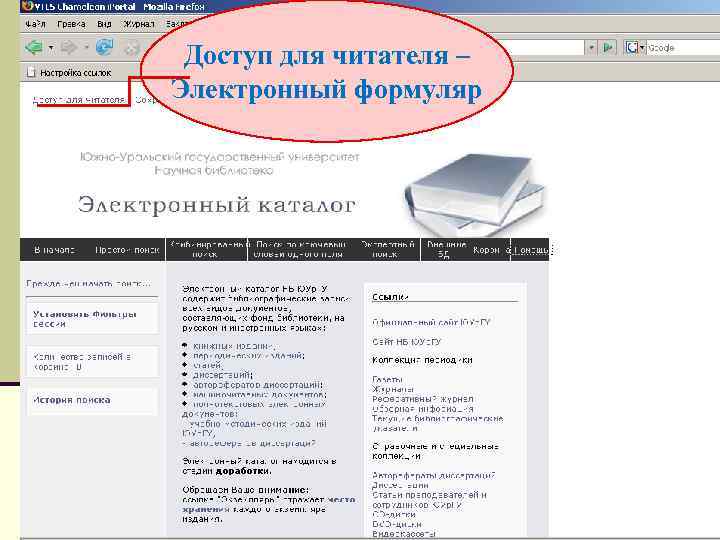
Task: Click the Ссылки panel heading
Action: pos(390,297)
